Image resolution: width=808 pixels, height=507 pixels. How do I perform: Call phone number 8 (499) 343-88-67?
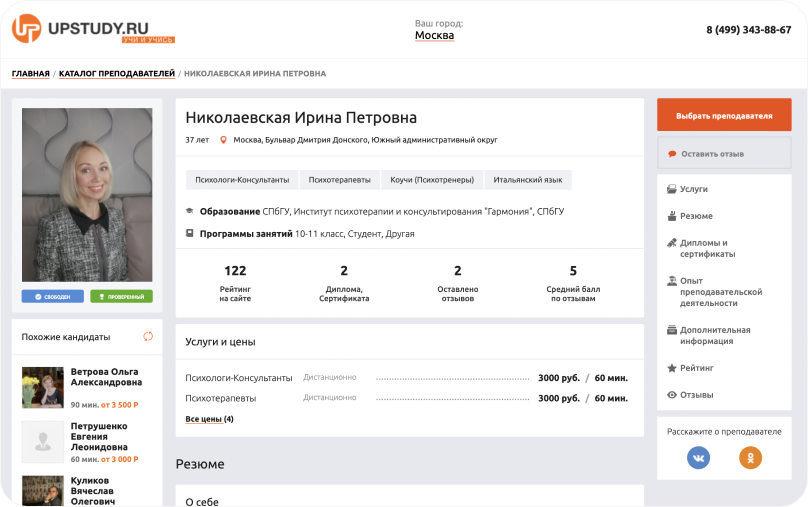pyautogui.click(x=748, y=30)
